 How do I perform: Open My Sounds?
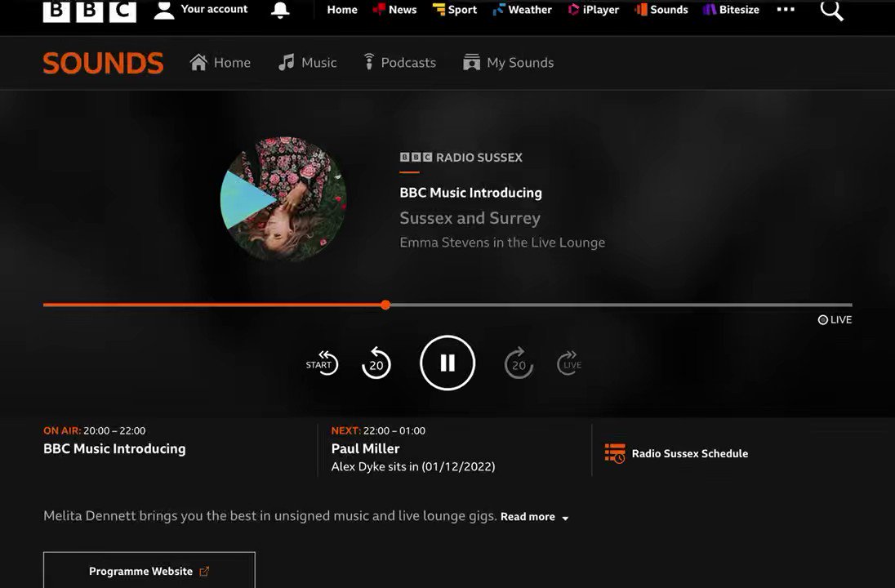tap(509, 62)
